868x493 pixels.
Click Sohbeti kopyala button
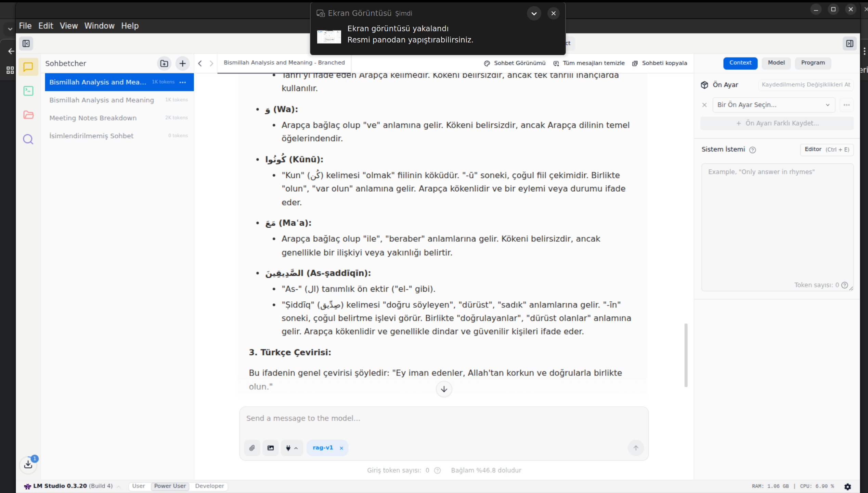pos(660,63)
